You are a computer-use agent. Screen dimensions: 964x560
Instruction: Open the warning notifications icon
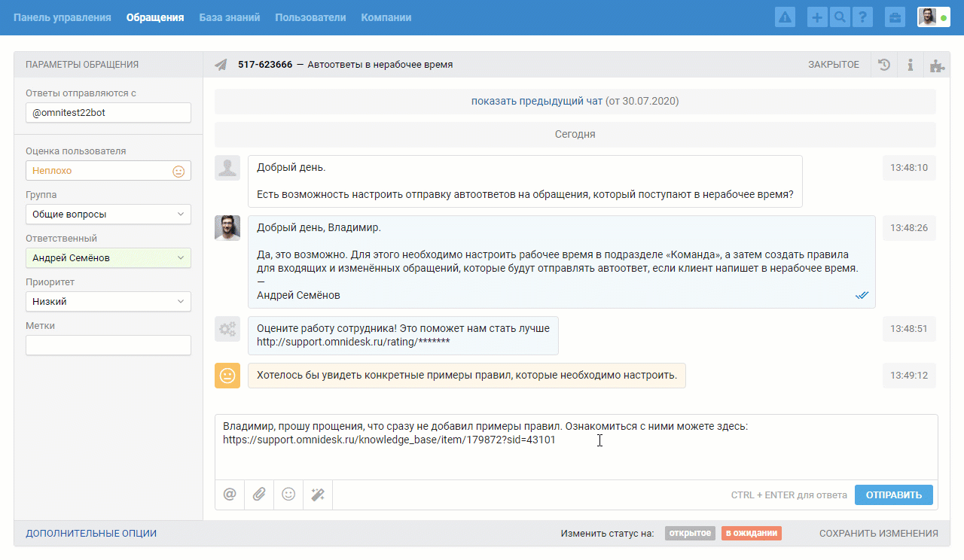point(786,17)
